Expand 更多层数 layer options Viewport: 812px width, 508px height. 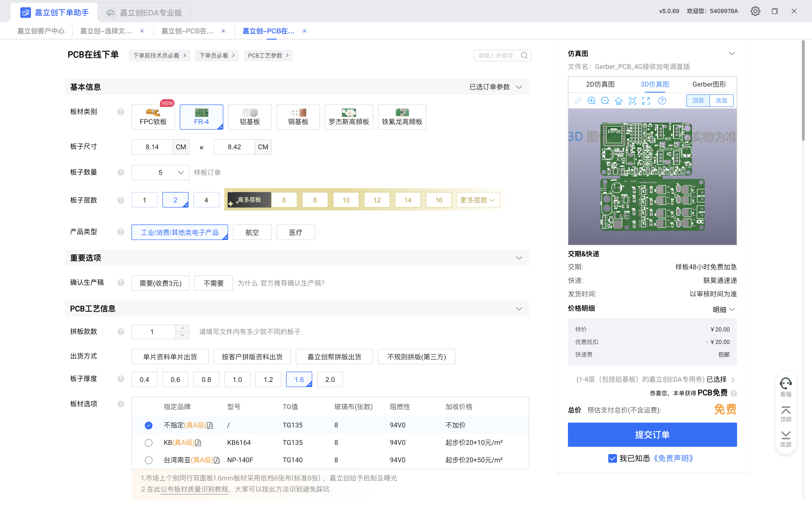478,200
